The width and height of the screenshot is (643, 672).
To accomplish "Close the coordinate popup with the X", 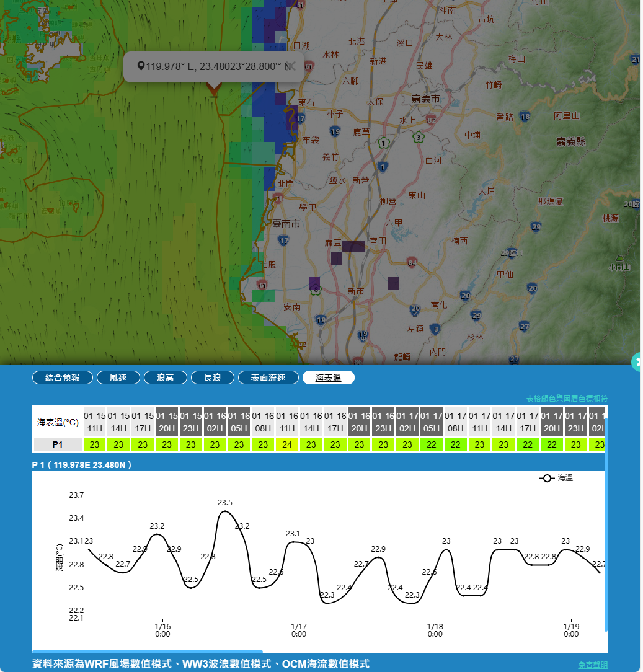I will 291,67.
